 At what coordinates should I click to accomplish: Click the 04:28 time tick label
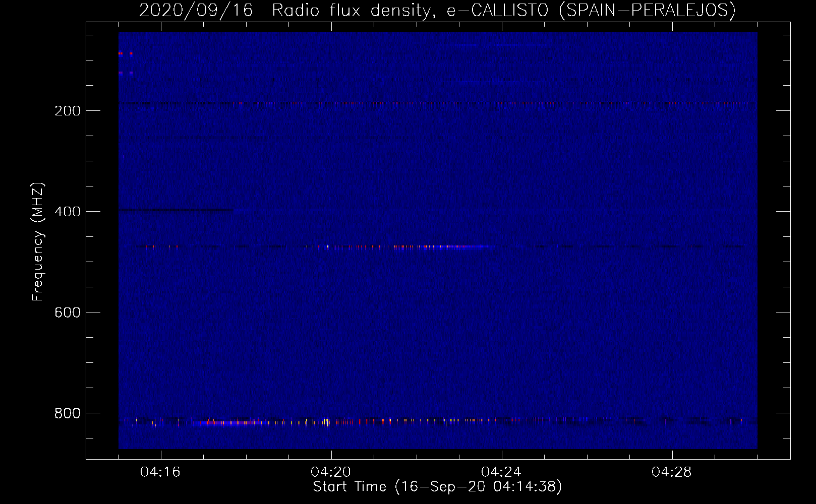672,472
